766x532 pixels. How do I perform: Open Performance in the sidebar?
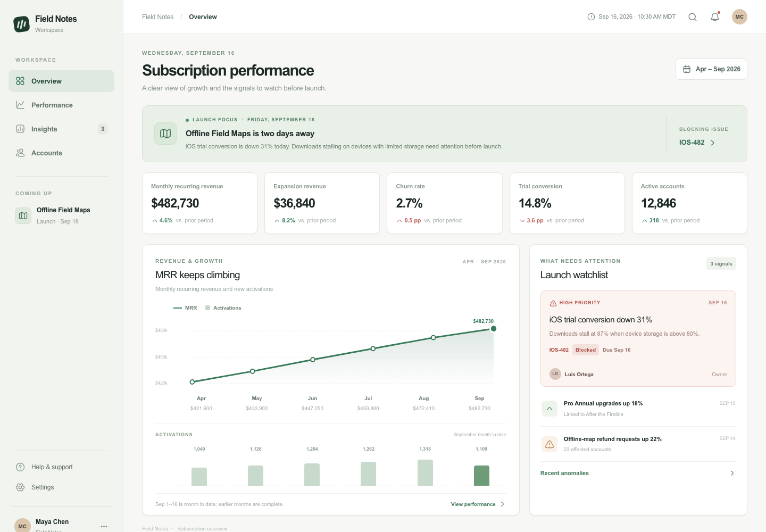click(61, 105)
